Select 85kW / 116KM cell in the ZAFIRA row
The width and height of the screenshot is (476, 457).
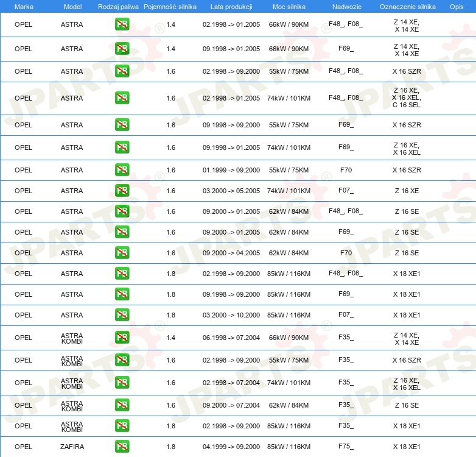point(289,447)
